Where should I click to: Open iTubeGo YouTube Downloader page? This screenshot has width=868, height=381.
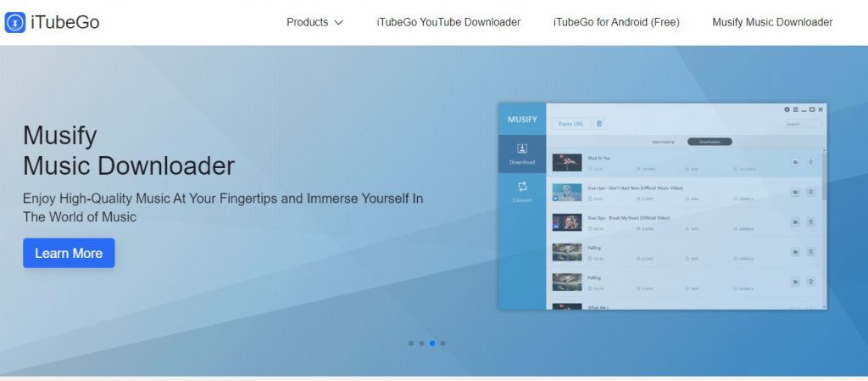448,22
